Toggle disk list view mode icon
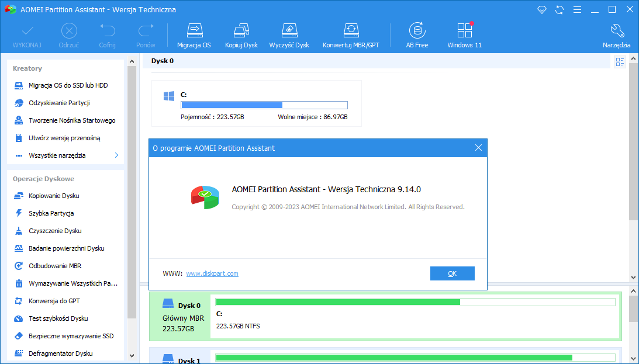 pos(620,62)
